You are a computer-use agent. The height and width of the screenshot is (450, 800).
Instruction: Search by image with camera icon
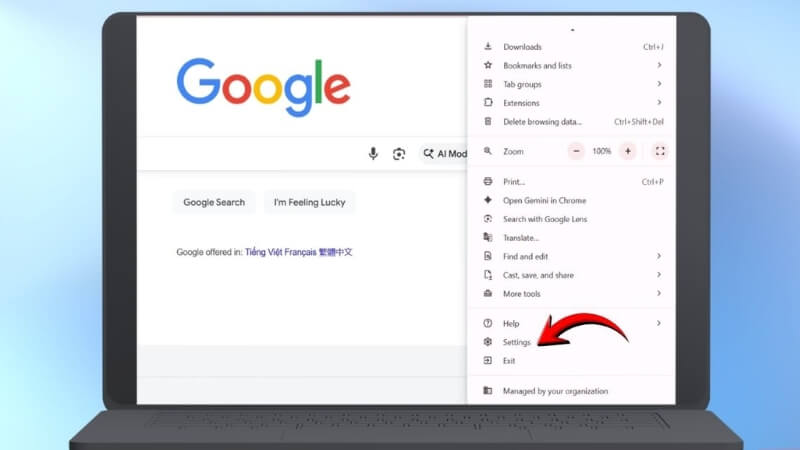pos(399,154)
